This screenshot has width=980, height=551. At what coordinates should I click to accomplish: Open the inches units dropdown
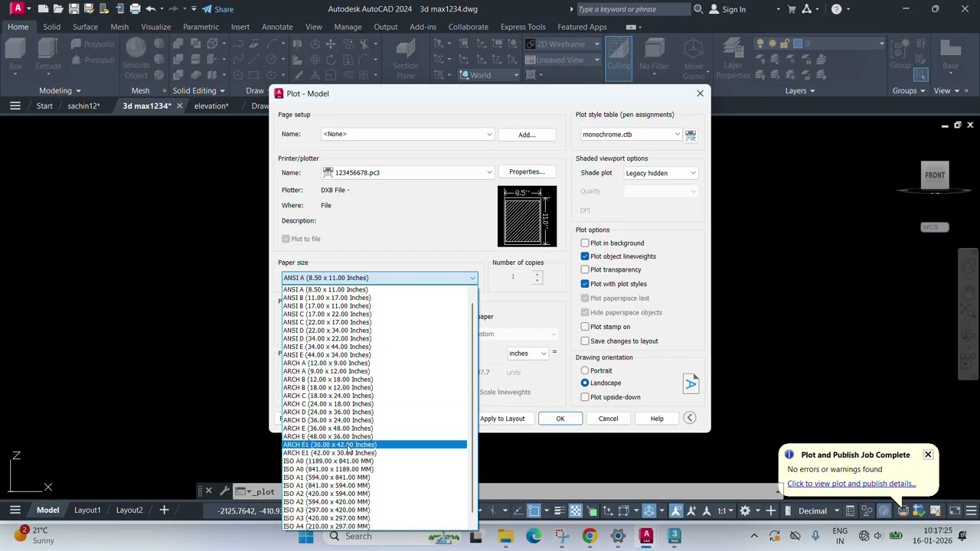click(528, 354)
